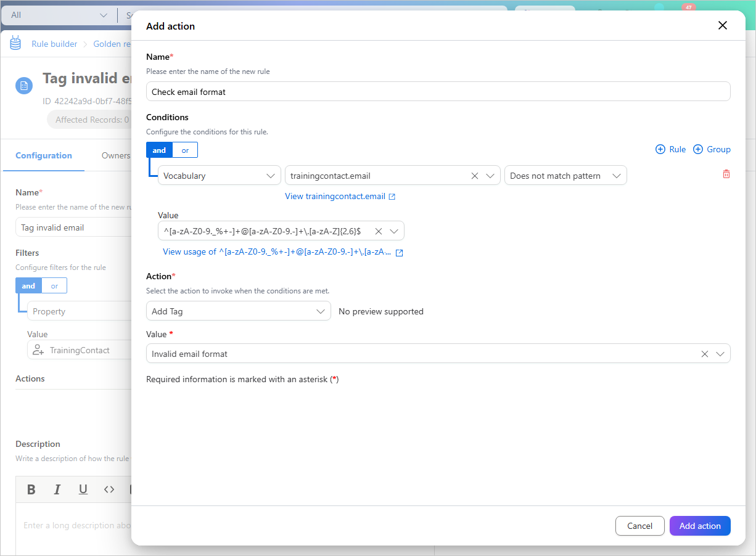Close the Add action dialog
The width and height of the screenshot is (756, 556).
pyautogui.click(x=723, y=25)
